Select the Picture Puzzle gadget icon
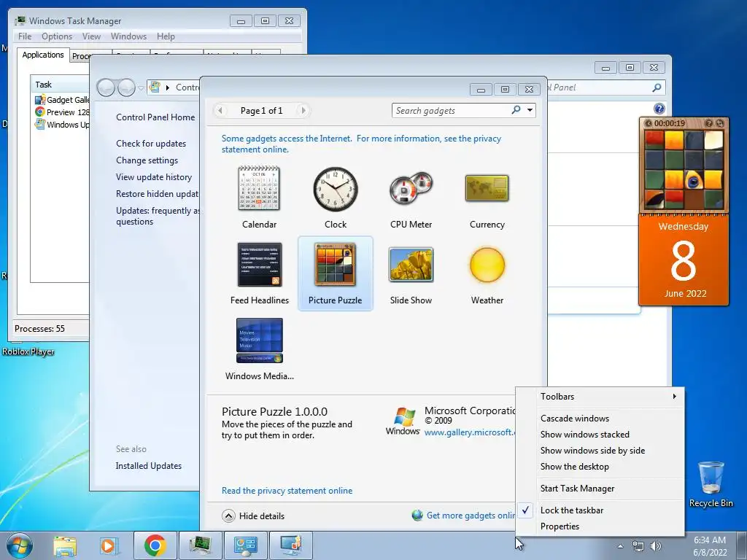This screenshot has width=747, height=560. point(335,265)
